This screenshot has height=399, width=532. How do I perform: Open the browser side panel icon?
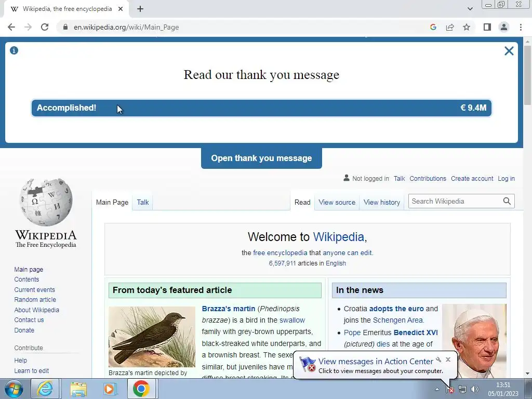point(487,27)
